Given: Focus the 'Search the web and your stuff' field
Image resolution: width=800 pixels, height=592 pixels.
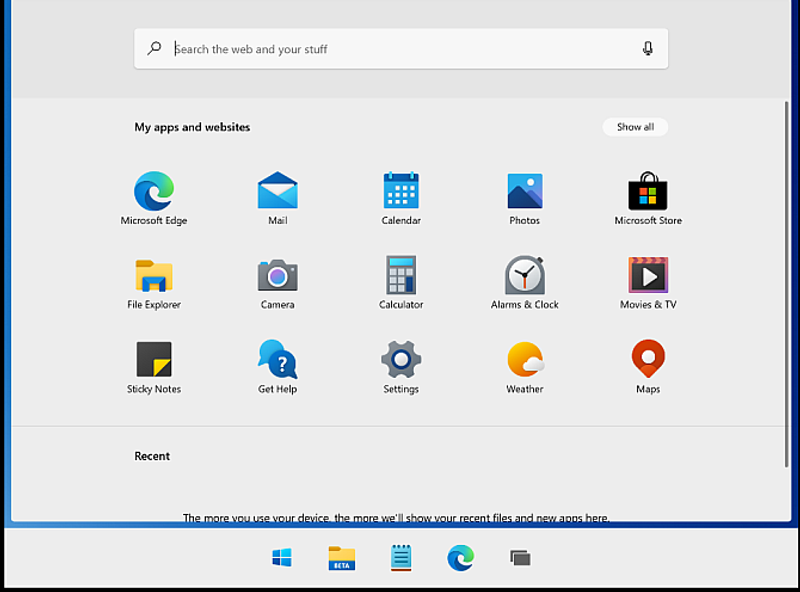Looking at the screenshot, I should point(401,48).
